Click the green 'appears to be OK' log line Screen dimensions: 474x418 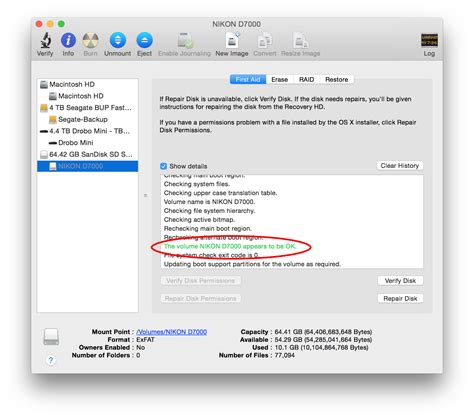point(230,246)
